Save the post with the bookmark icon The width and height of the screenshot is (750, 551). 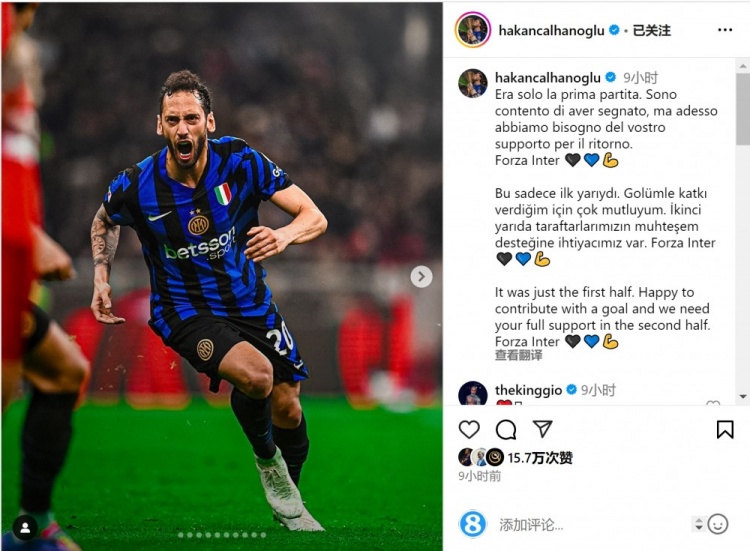(x=725, y=430)
